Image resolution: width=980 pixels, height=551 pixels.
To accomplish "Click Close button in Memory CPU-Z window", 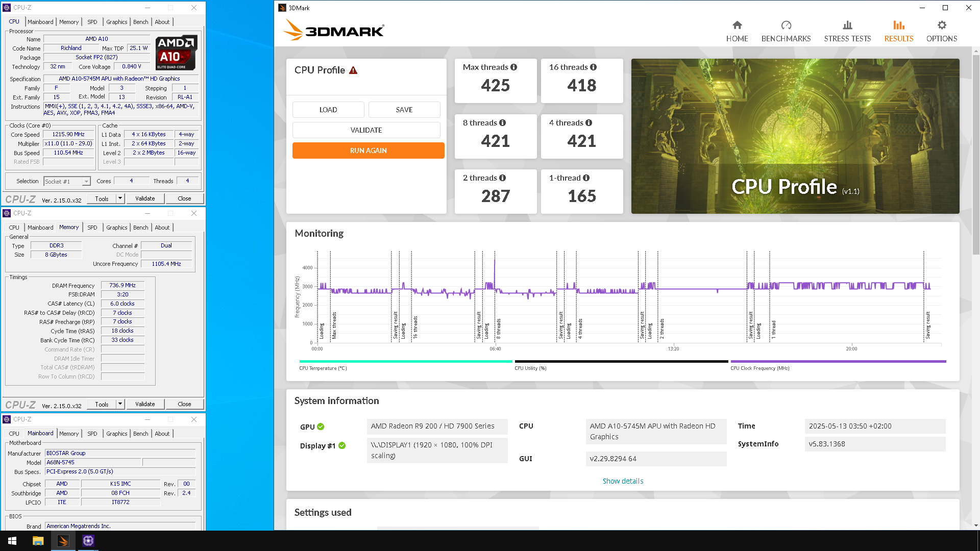I will tap(184, 404).
